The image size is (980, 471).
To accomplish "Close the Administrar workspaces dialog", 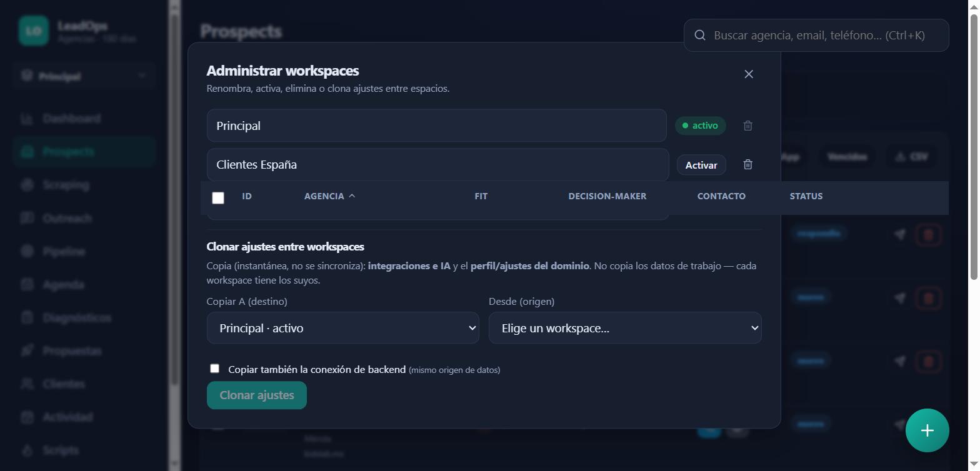I will [x=749, y=74].
